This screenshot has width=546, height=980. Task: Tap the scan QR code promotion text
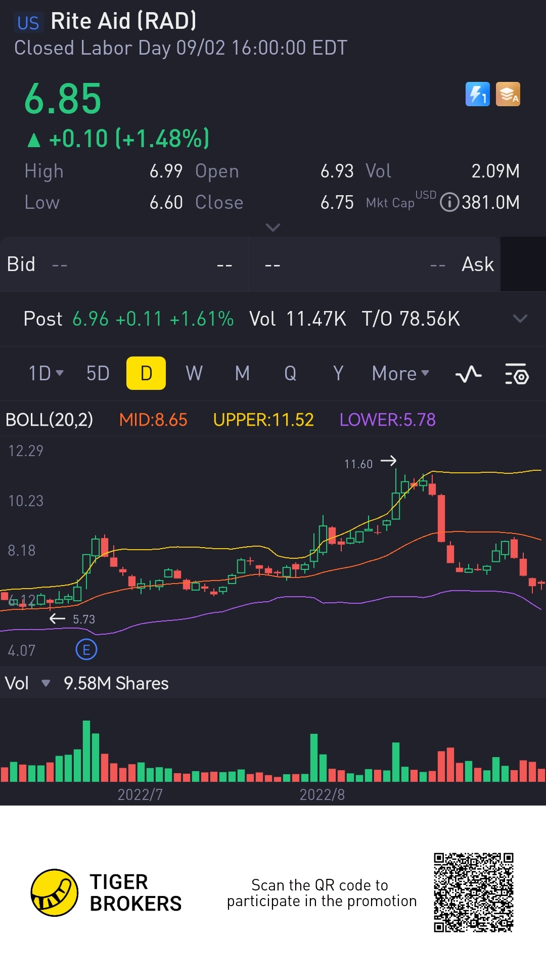[322, 893]
